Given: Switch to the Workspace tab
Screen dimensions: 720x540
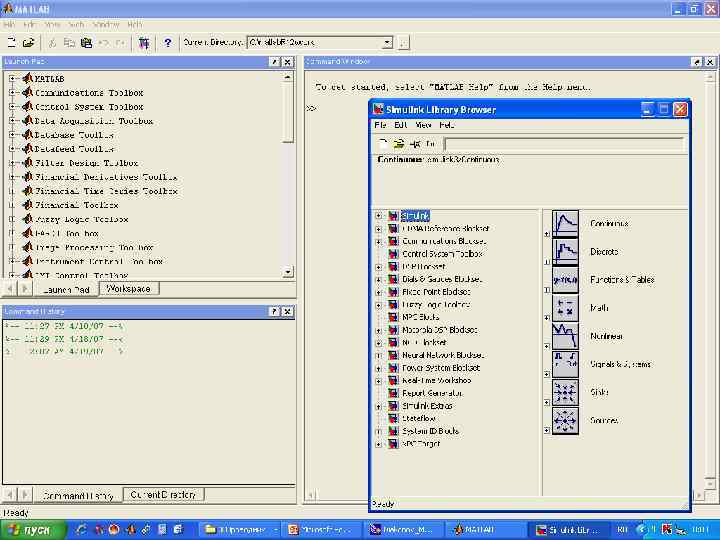Looking at the screenshot, I should (128, 289).
